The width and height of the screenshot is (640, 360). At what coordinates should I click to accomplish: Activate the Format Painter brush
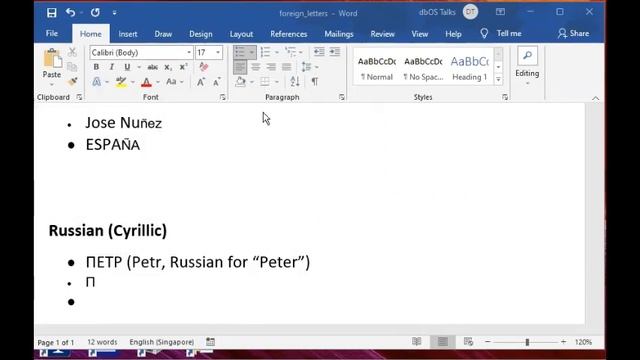[72, 82]
